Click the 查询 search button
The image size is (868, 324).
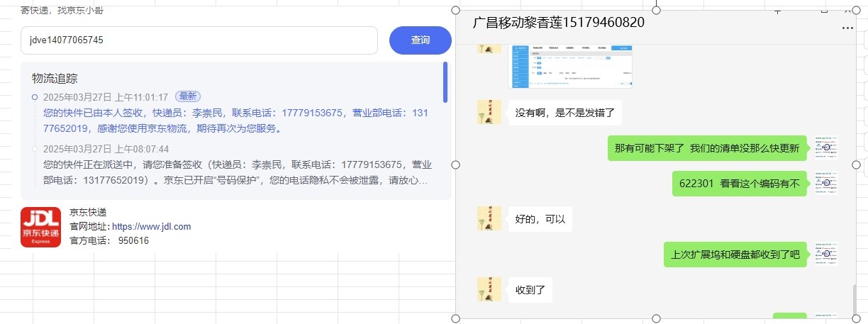(x=421, y=40)
